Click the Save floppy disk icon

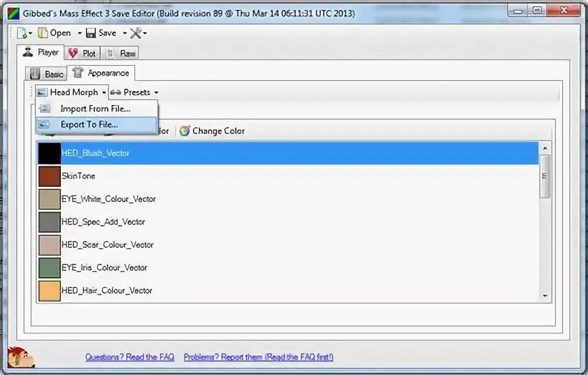[91, 33]
